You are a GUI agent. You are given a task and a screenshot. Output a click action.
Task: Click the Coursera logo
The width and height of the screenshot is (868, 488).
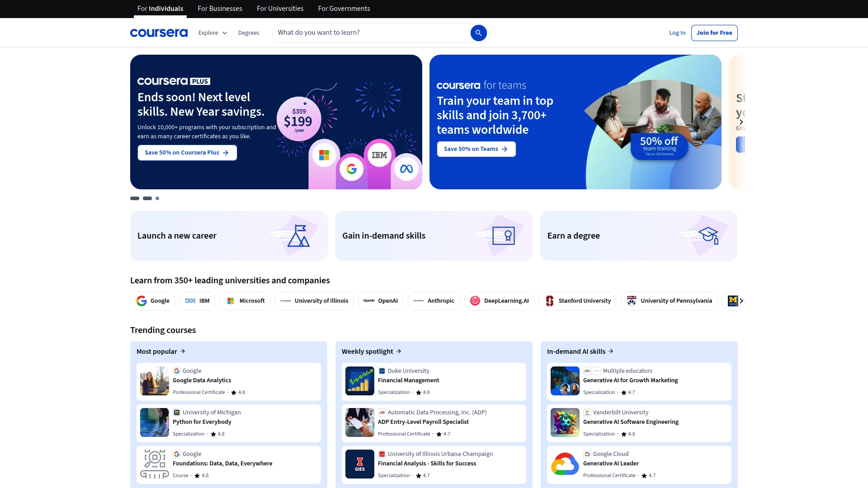(159, 33)
